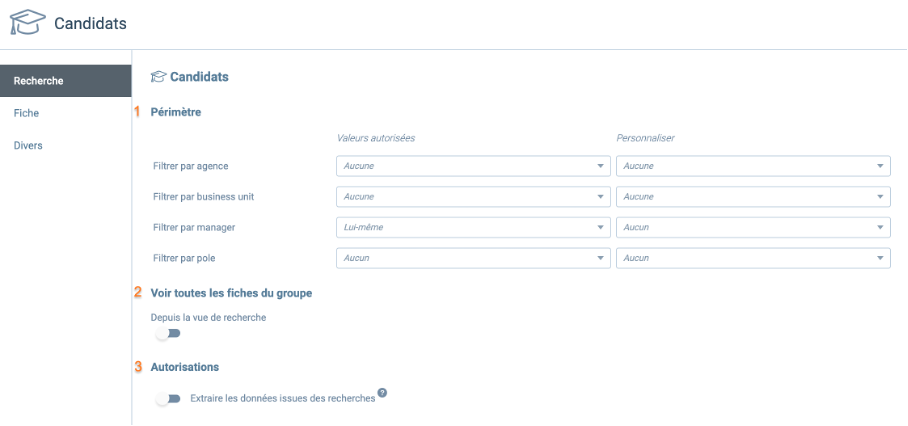
Task: Select the Recherche sidebar tab
Action: coord(65,81)
